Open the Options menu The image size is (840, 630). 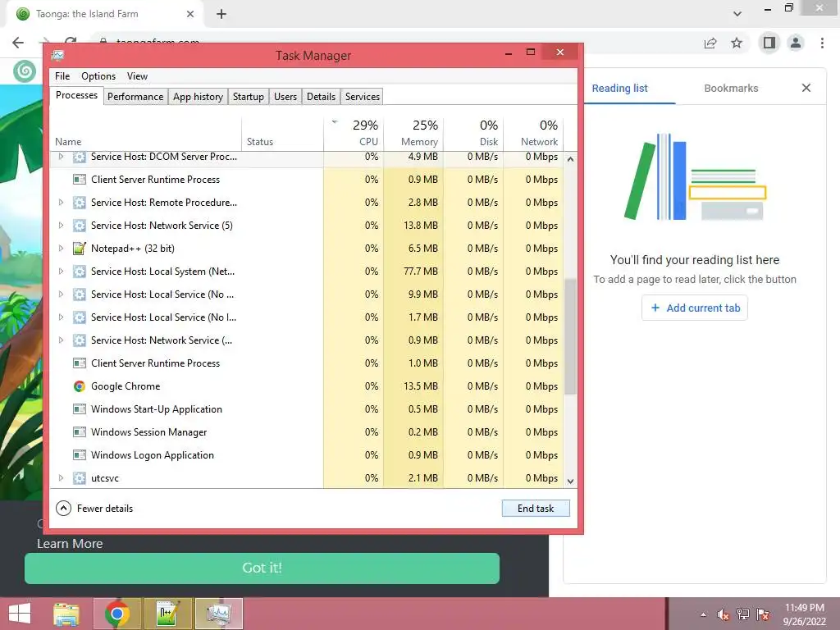pyautogui.click(x=98, y=76)
